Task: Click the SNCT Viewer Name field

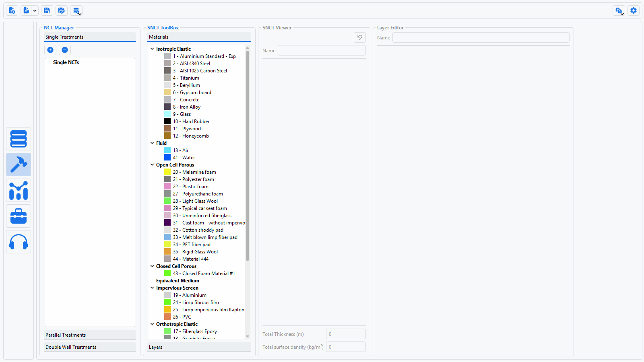Action: coord(322,51)
